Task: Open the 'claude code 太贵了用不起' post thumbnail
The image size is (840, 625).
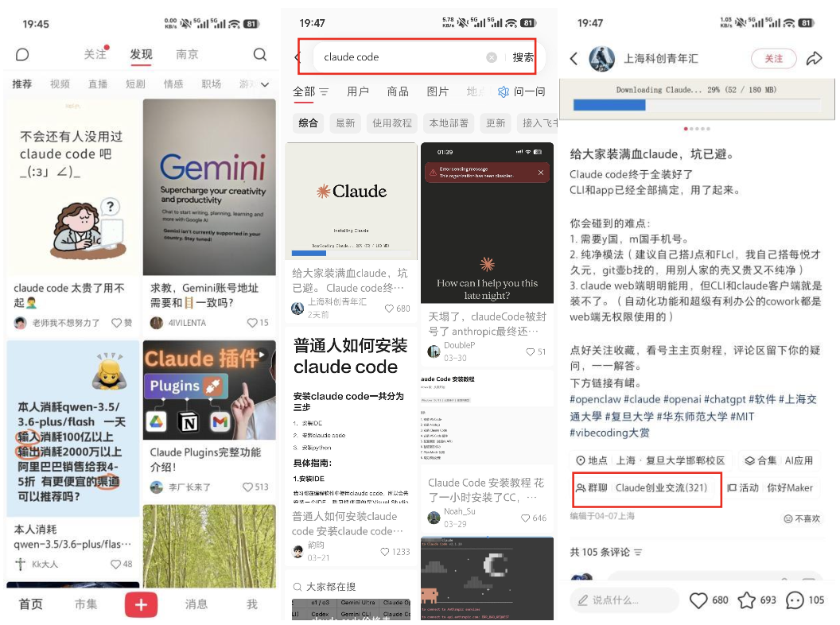Action: (x=73, y=188)
